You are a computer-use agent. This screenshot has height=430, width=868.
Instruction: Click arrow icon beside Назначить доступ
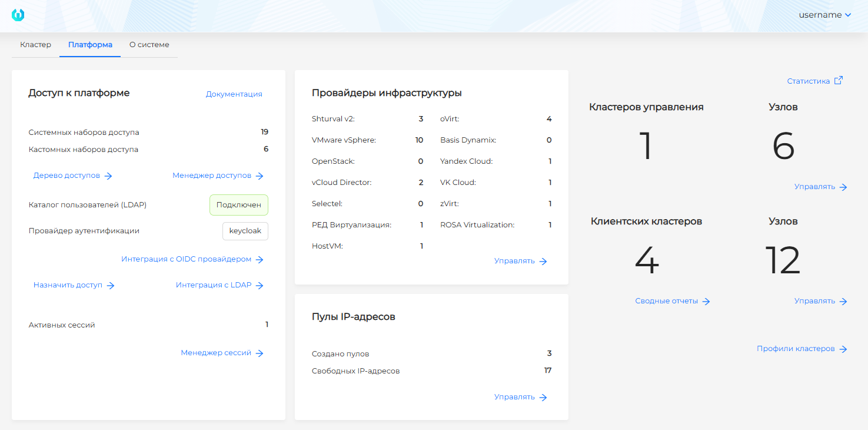tap(111, 286)
